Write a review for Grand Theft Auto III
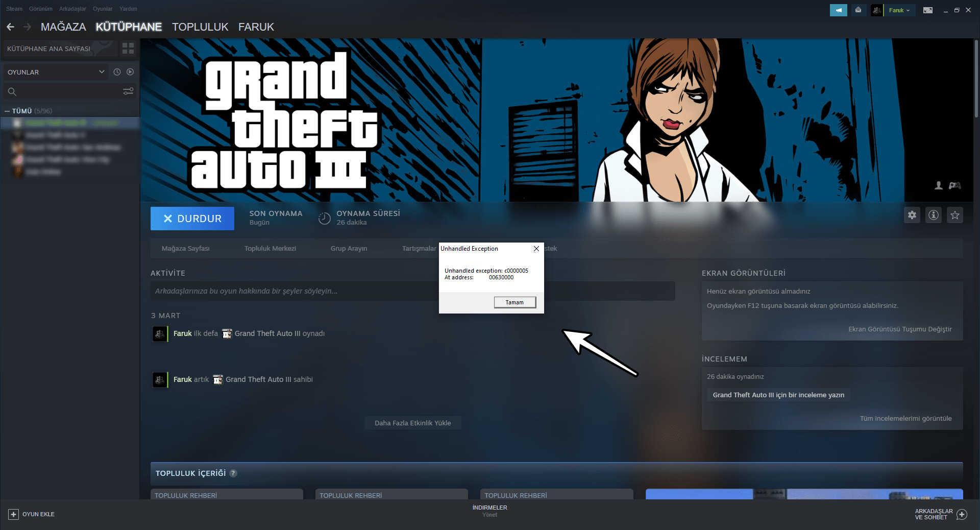Image resolution: width=980 pixels, height=530 pixels. [778, 395]
